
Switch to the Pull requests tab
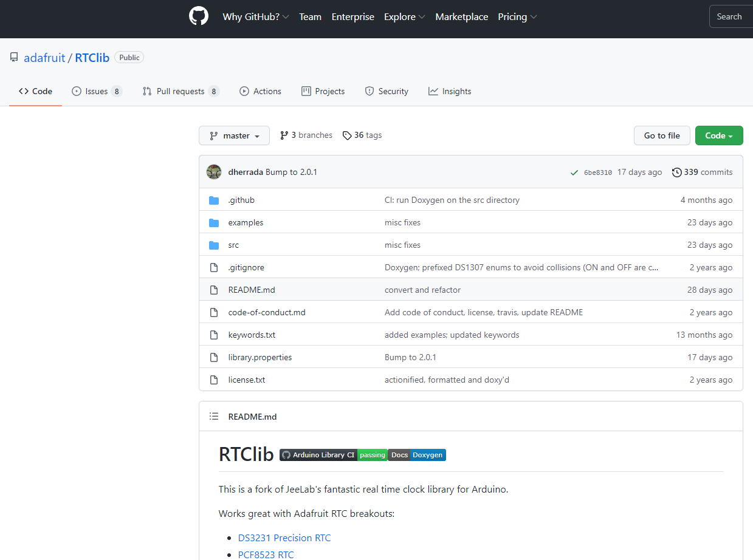tap(181, 92)
